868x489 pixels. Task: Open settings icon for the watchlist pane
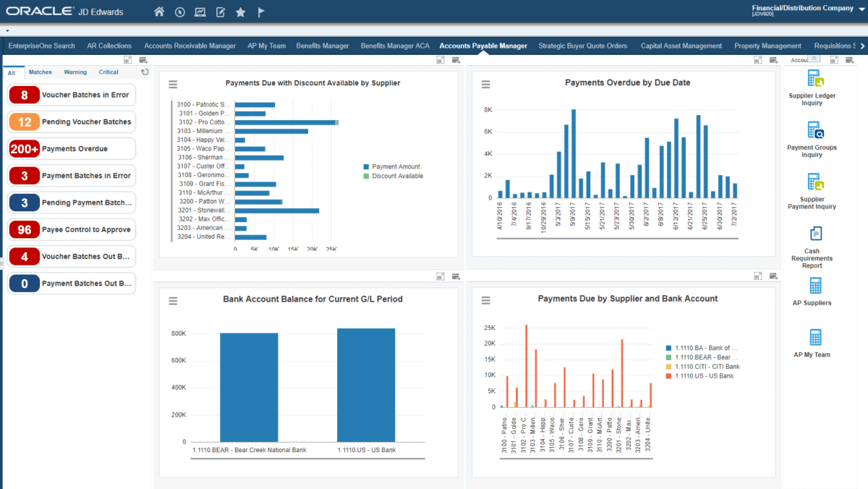[142, 60]
